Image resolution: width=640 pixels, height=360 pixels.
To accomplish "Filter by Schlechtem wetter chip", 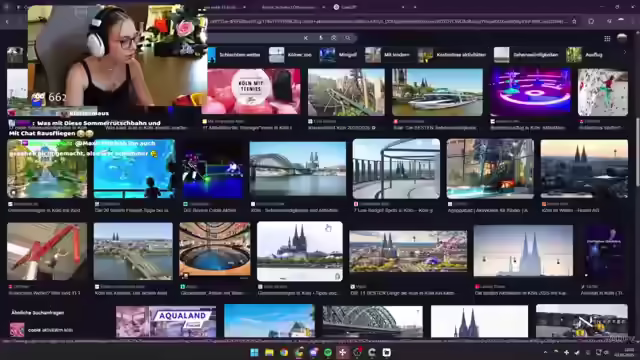I will 234,55.
